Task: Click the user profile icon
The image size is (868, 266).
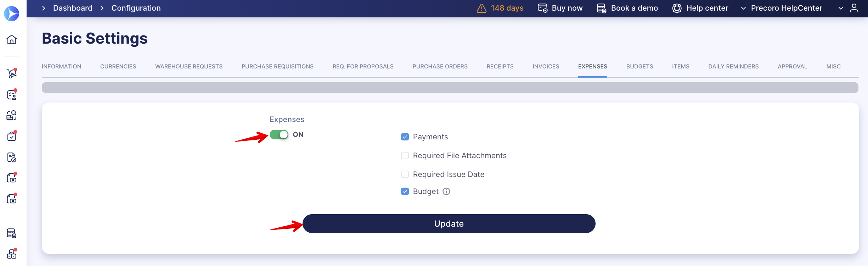Action: tap(854, 8)
